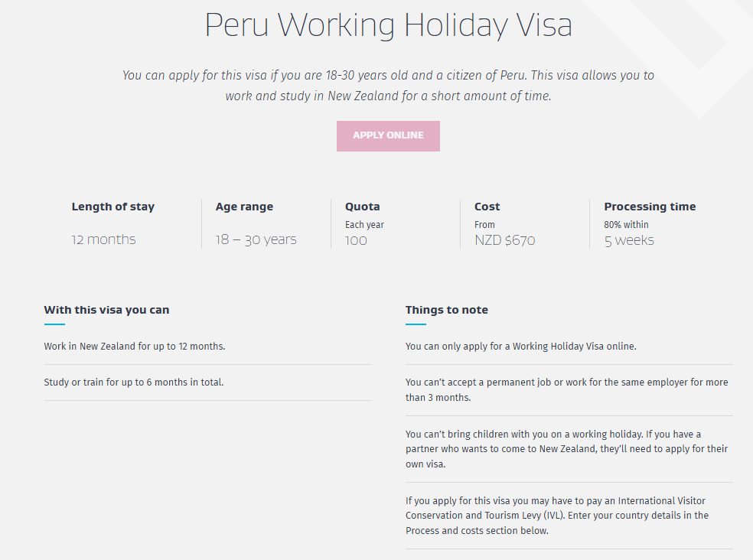Click the 5 weeks processing value
Image resolution: width=753 pixels, height=560 pixels.
[629, 240]
